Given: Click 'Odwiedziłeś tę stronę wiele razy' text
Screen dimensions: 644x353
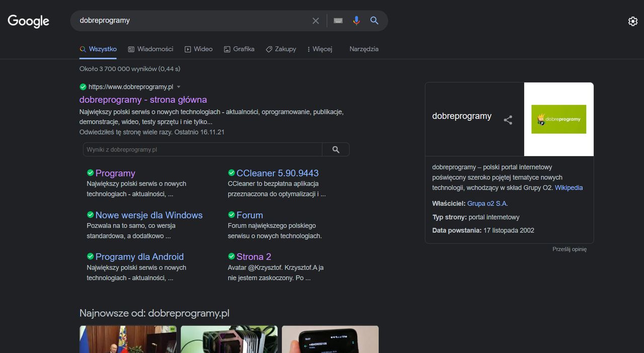Looking at the screenshot, I should pos(126,132).
